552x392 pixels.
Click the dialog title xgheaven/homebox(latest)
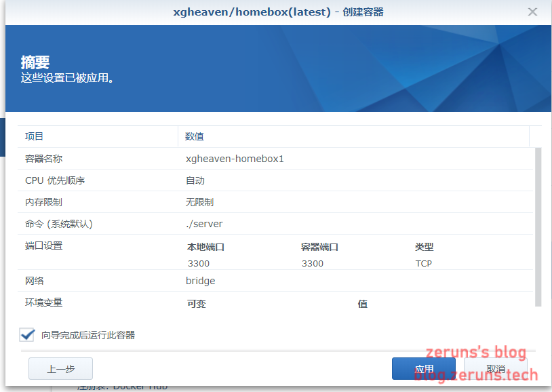pos(252,12)
